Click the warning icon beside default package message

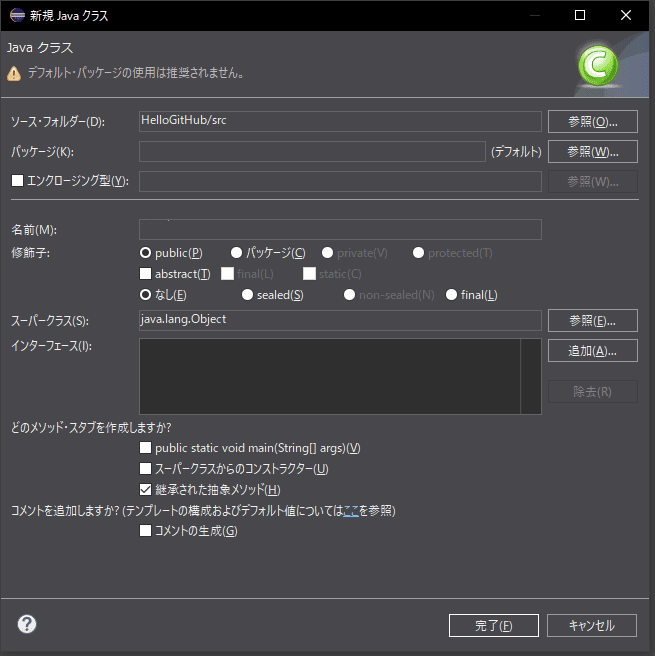(14, 73)
